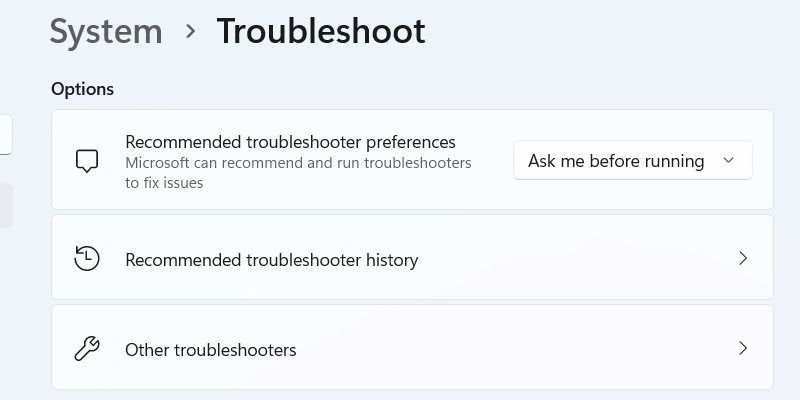Click the breadcrumb chevron after System
Image resolution: width=800 pixels, height=400 pixels.
(x=191, y=32)
